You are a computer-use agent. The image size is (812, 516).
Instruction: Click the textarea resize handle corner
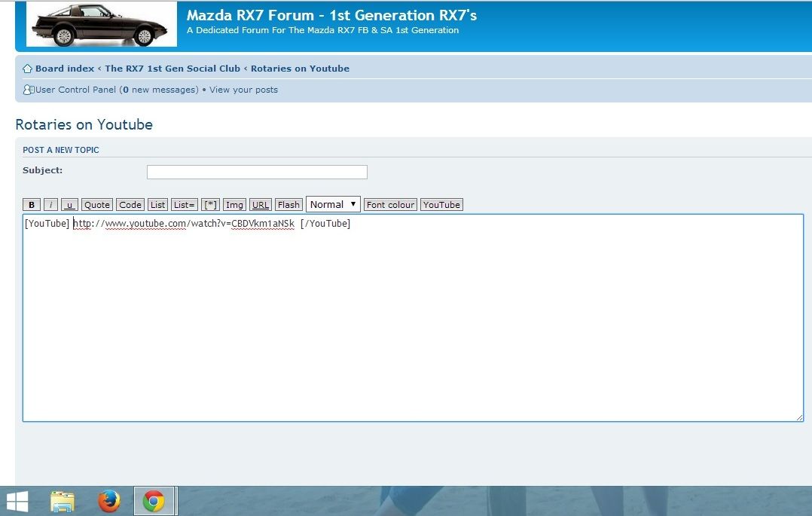point(800,417)
